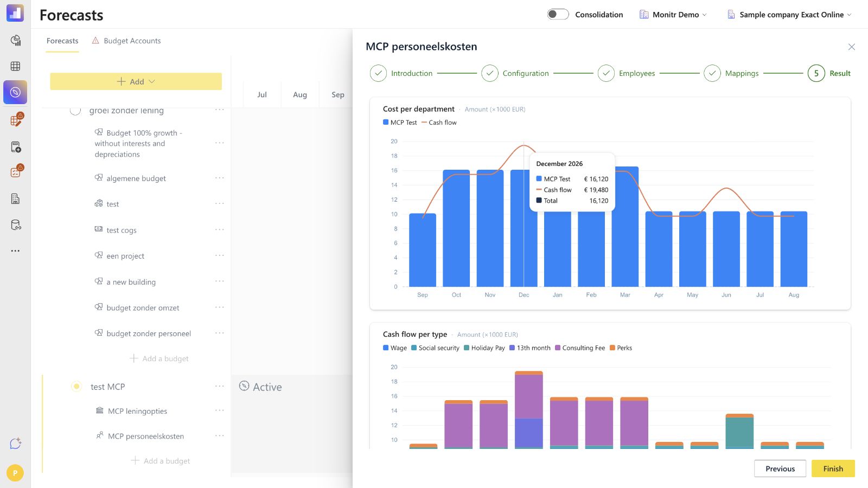
Task: Click the bank icon next to MCP leningopties
Action: [100, 410]
